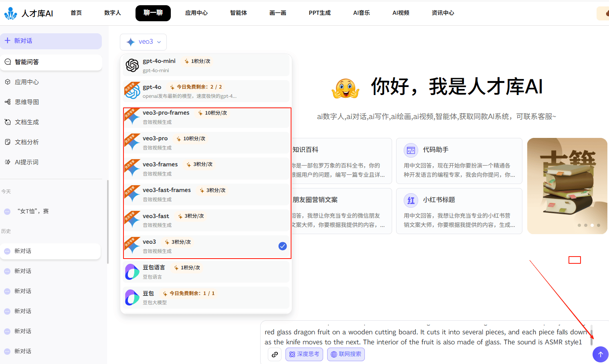Viewport: 609px width, 364px height.
Task: Open the 代码助手 prompt card
Action: [459, 161]
